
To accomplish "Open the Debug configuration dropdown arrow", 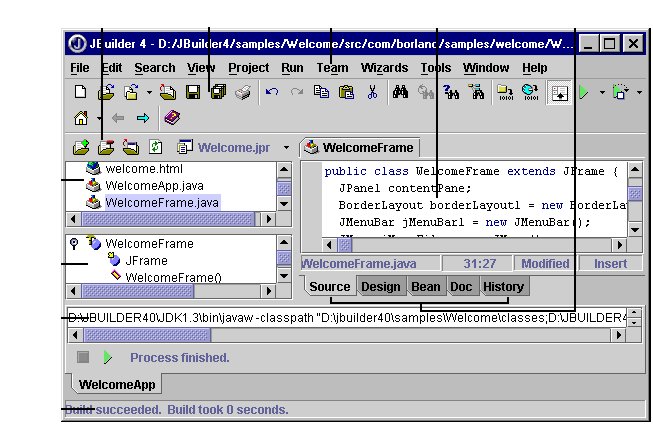I will point(639,92).
